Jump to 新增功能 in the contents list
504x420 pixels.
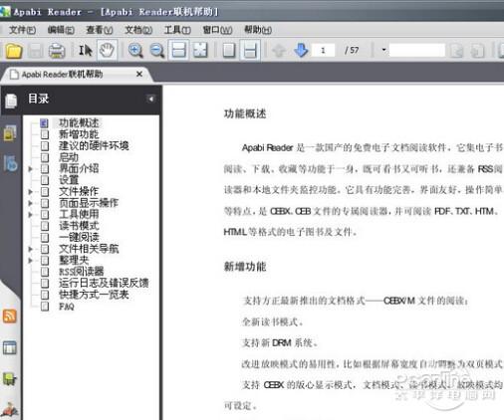pos(79,134)
